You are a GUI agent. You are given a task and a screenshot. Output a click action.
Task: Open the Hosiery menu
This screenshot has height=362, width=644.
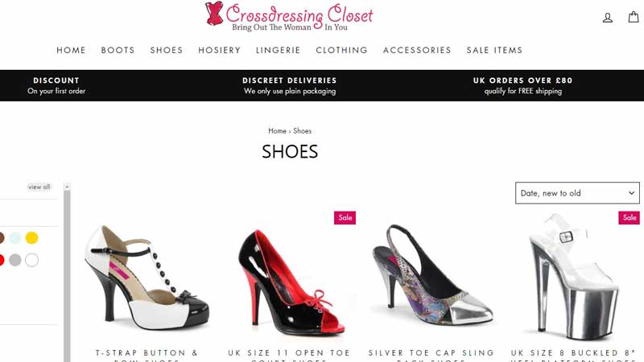coord(219,50)
